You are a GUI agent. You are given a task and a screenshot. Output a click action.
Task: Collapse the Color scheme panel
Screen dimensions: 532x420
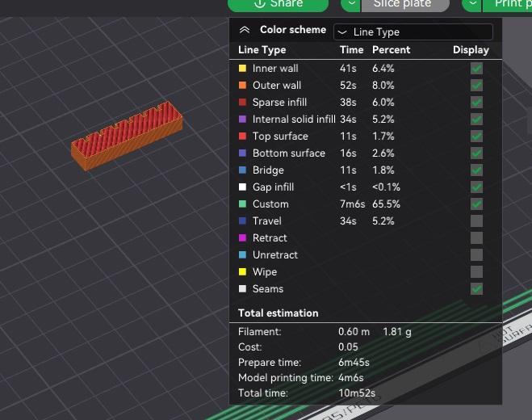click(x=245, y=30)
